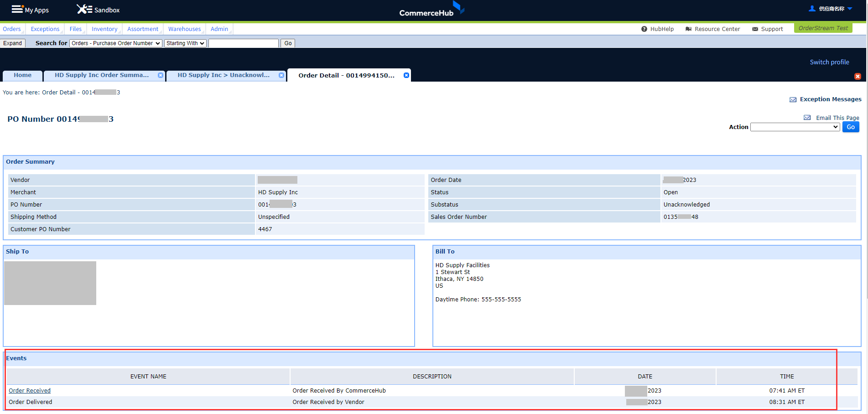Click the Support link text

(772, 29)
